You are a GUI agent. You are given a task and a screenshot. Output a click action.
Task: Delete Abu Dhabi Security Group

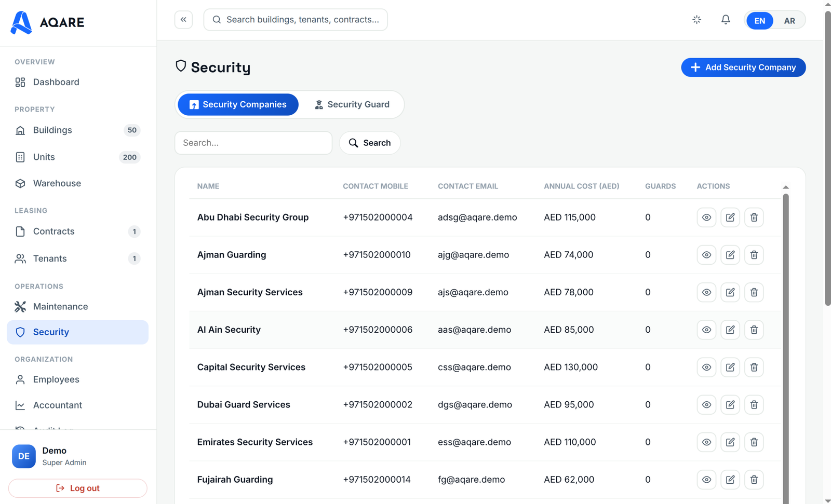754,217
